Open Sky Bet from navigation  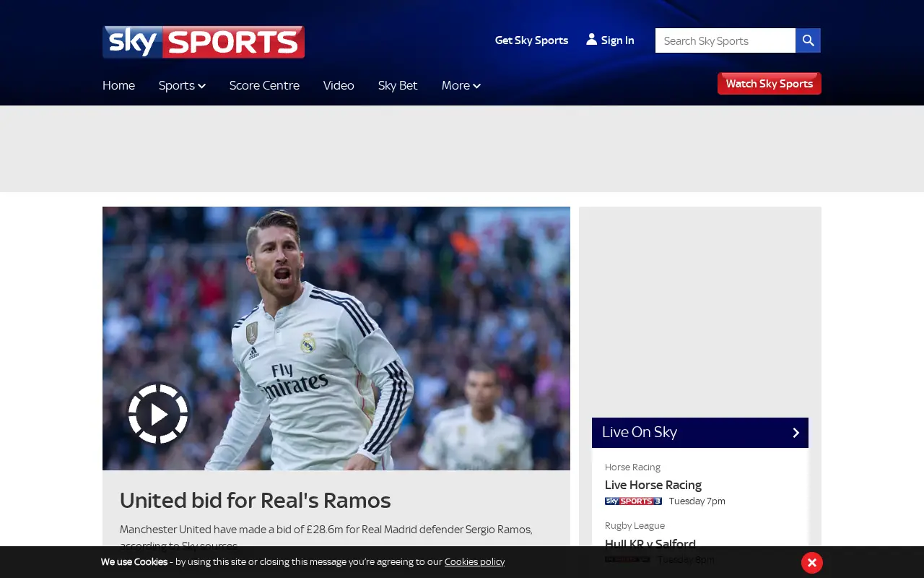398,85
